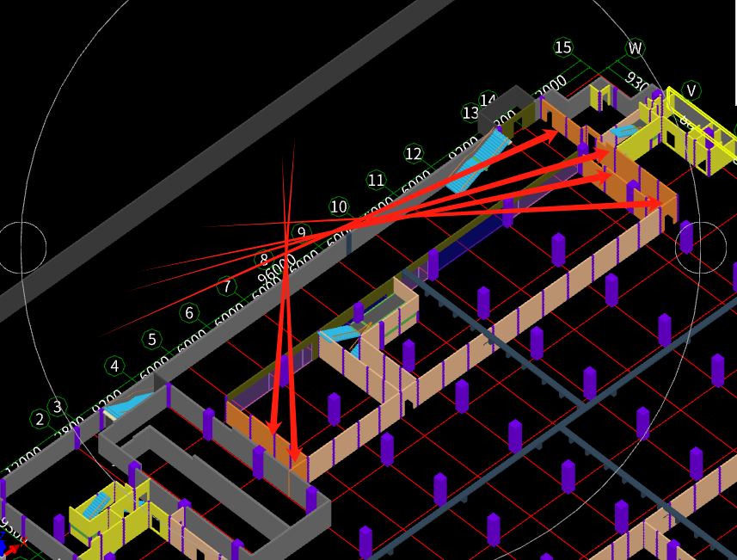Select grid axis bubble 13

(470, 113)
